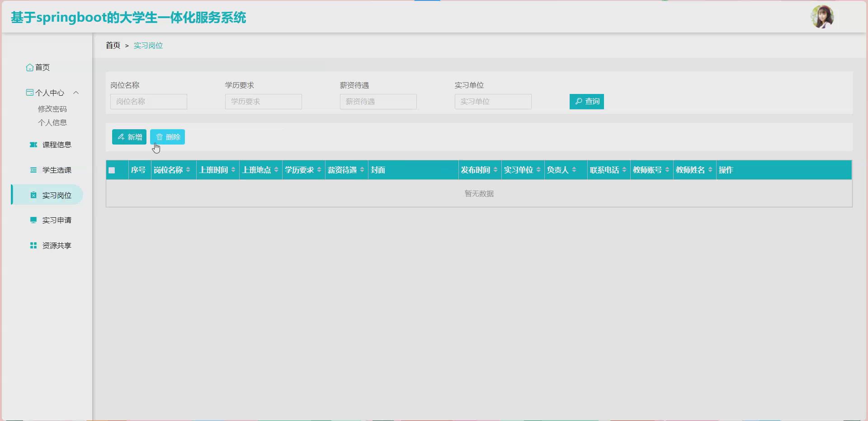
Task: Click the 个人中心 card icon
Action: tap(29, 93)
